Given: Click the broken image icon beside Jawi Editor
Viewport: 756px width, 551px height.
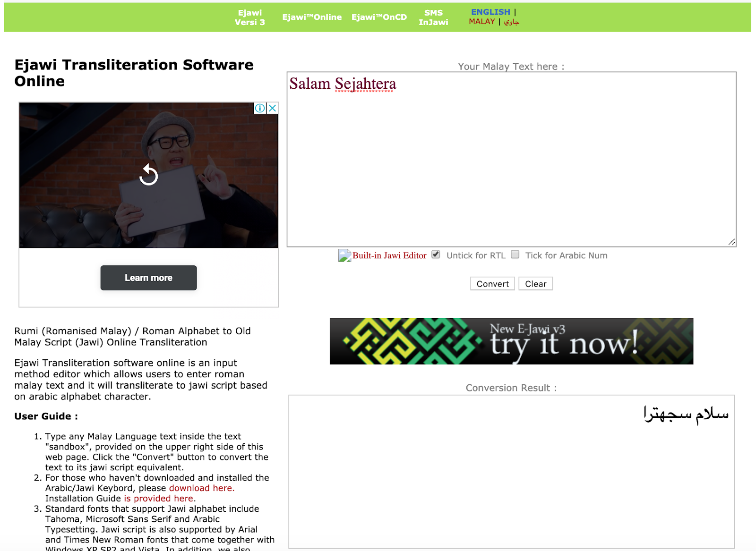Looking at the screenshot, I should pos(344,255).
